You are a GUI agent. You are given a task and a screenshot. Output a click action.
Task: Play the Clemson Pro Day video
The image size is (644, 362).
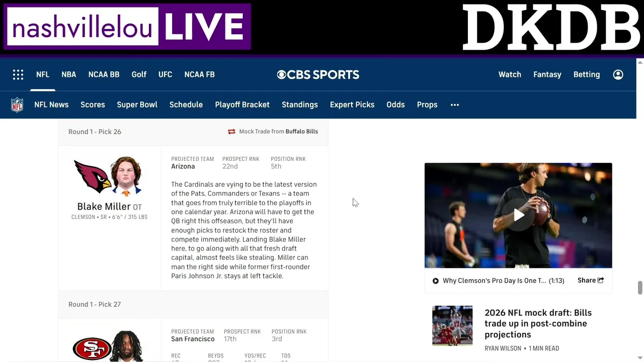click(x=518, y=215)
